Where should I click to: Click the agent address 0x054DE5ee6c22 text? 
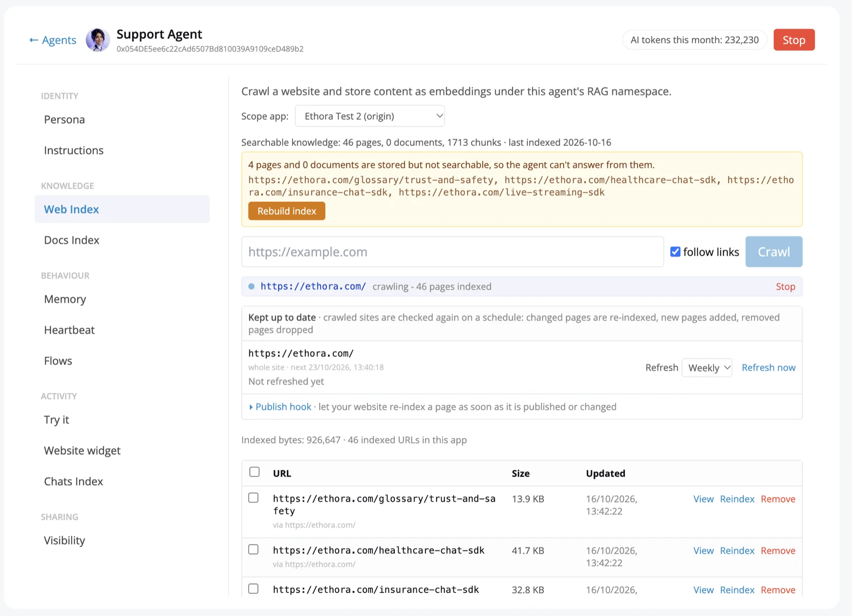pyautogui.click(x=210, y=49)
